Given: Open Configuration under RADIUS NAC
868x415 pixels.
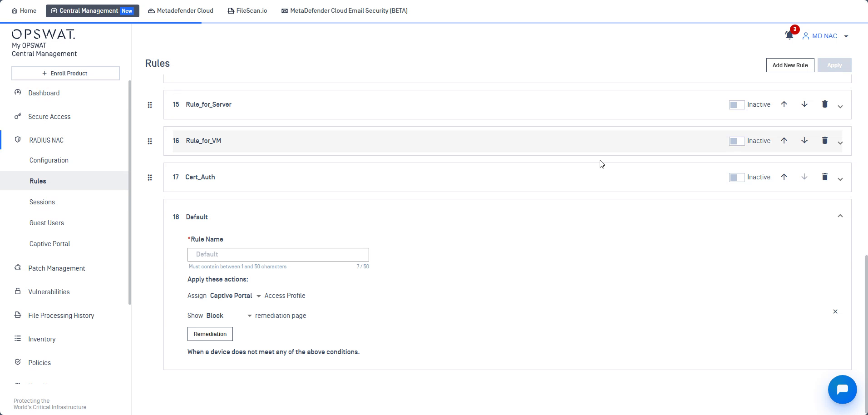Looking at the screenshot, I should pyautogui.click(x=49, y=160).
